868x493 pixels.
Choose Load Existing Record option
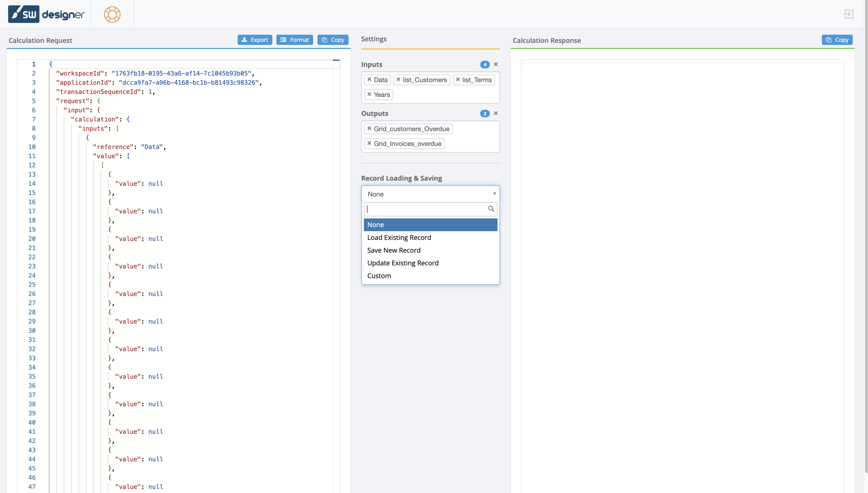(399, 237)
